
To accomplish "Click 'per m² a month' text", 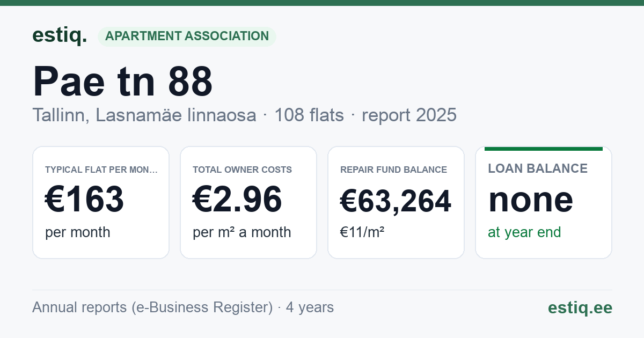I will click(x=242, y=232).
